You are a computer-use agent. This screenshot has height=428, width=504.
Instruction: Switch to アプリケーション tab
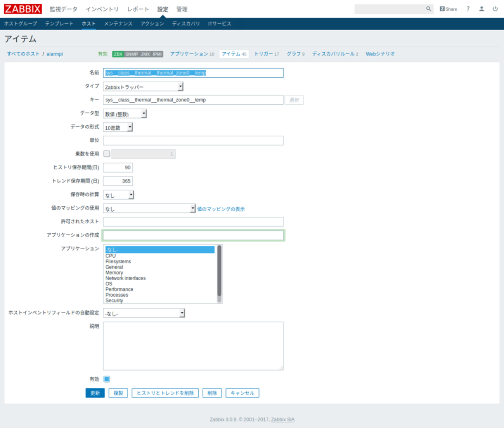click(192, 54)
